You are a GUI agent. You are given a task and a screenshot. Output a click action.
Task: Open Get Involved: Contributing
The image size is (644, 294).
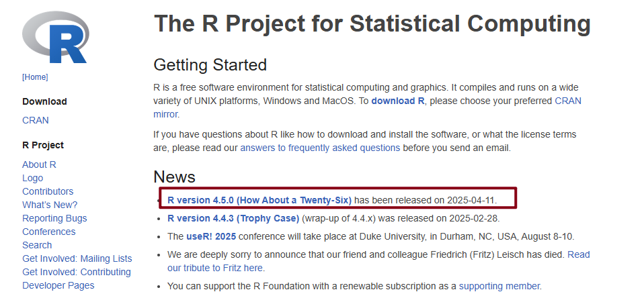click(77, 272)
